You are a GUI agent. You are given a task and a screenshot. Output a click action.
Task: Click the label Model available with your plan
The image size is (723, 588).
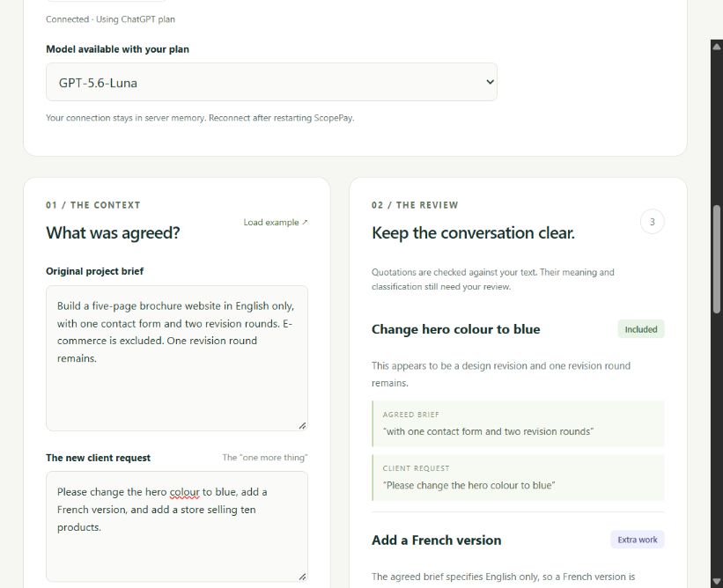(x=118, y=49)
